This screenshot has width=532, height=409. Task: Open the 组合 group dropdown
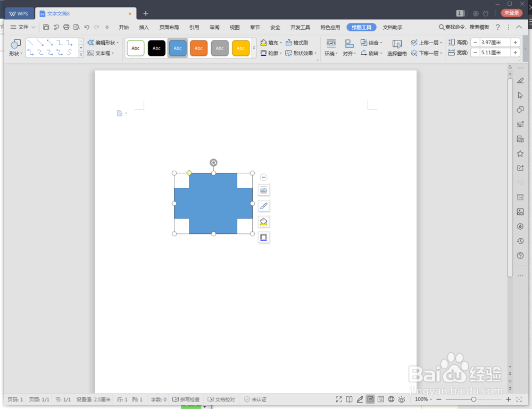(371, 43)
